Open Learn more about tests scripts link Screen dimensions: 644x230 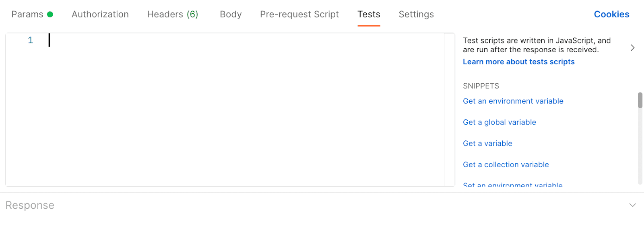[518, 62]
